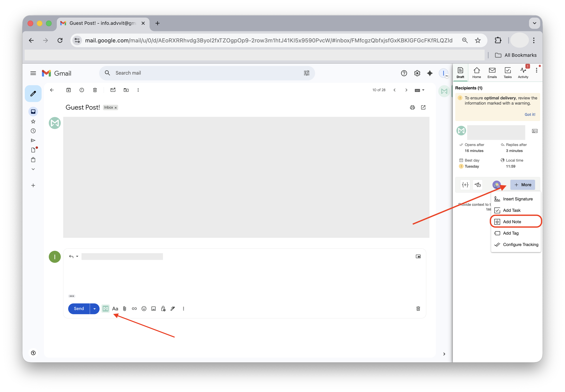This screenshot has width=565, height=392.
Task: Open Gmail Support help icon
Action: [x=404, y=73]
